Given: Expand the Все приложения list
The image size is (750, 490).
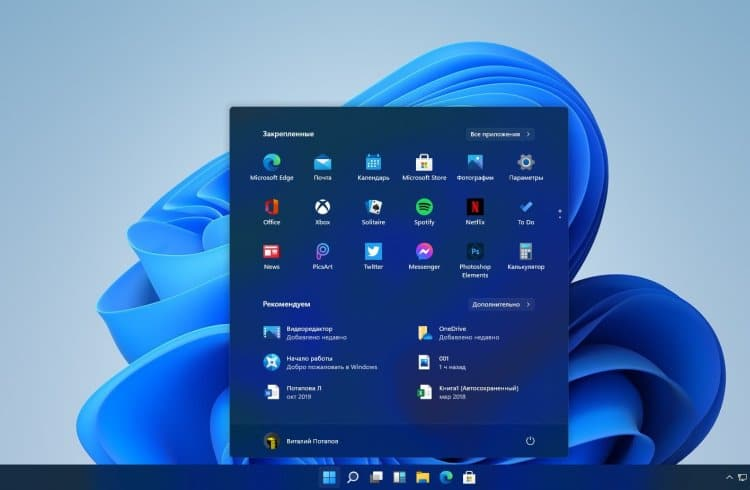Looking at the screenshot, I should click(x=500, y=133).
